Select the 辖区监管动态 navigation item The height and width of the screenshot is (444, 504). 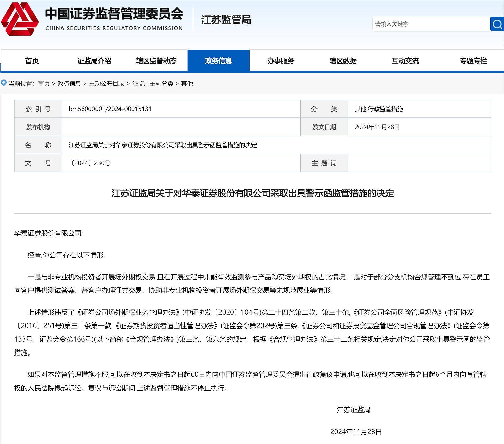(x=156, y=61)
